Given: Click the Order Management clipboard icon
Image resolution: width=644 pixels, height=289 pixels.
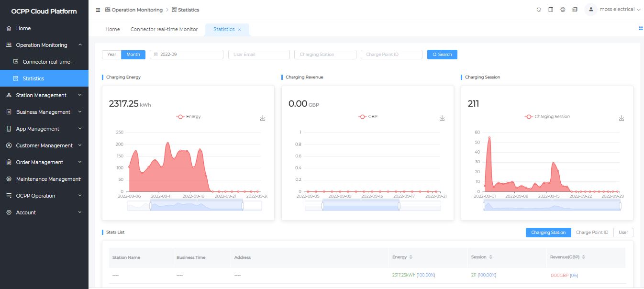Looking at the screenshot, I should point(9,162).
